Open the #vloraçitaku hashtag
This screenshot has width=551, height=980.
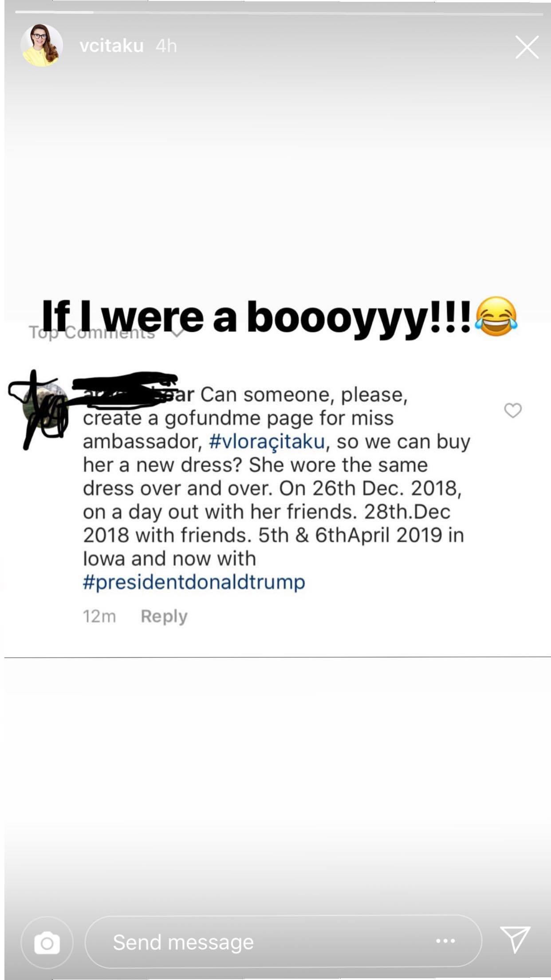267,442
